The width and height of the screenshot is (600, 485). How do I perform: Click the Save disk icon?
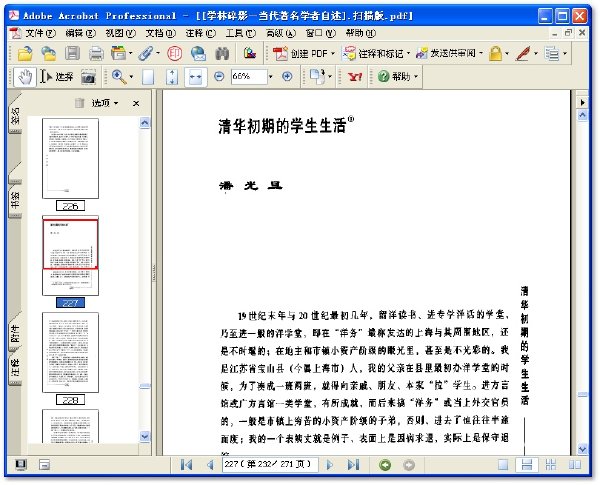point(72,53)
